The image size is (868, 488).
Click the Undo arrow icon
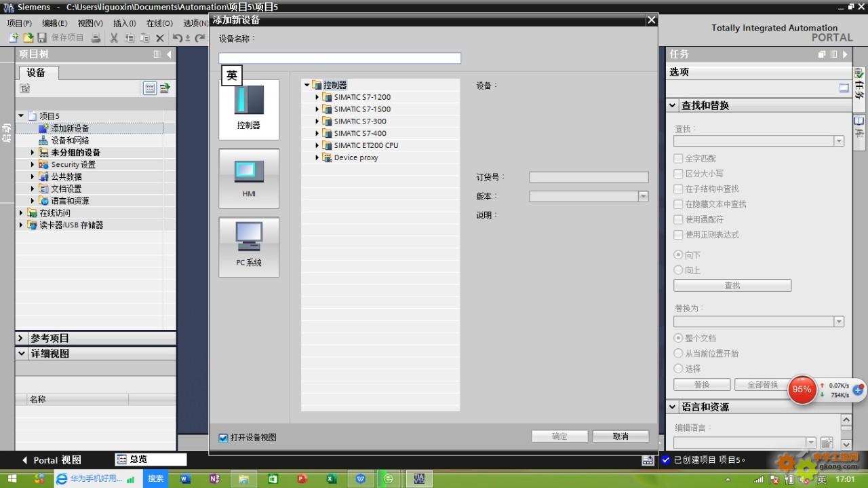(x=178, y=38)
